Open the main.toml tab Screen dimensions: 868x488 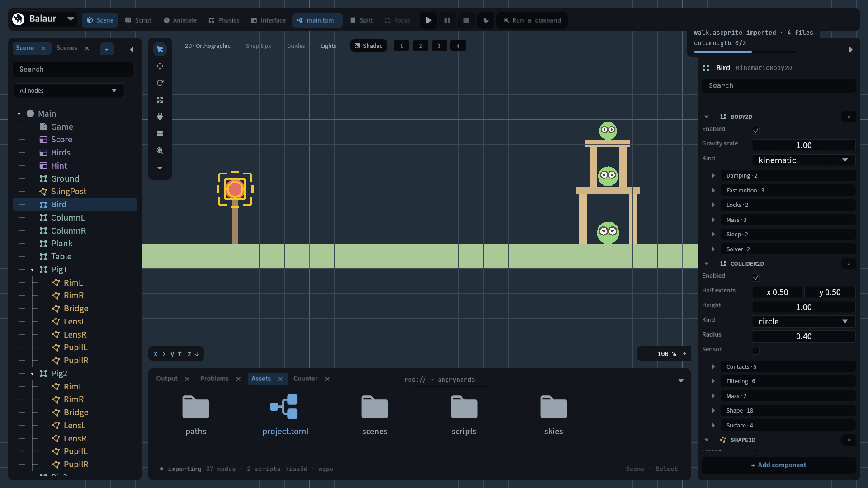pos(317,20)
